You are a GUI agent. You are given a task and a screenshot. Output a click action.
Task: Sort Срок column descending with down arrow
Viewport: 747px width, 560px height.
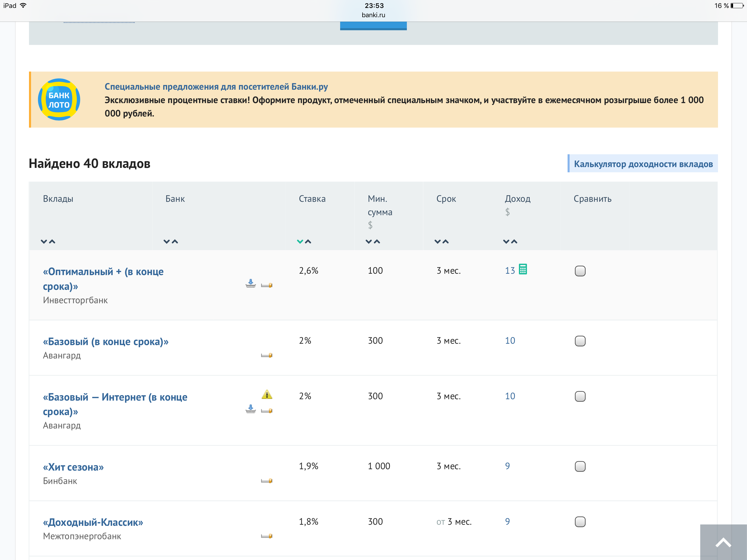pyautogui.click(x=438, y=241)
